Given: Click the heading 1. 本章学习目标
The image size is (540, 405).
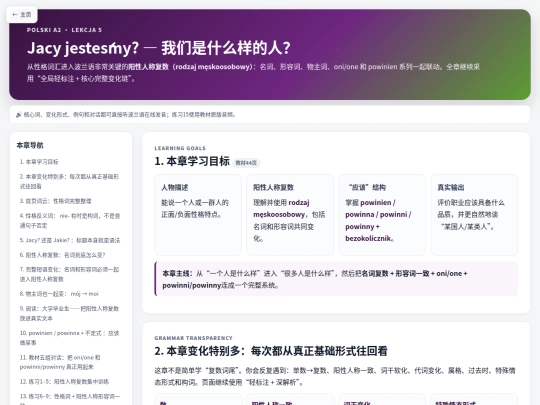Looking at the screenshot, I should [x=192, y=161].
